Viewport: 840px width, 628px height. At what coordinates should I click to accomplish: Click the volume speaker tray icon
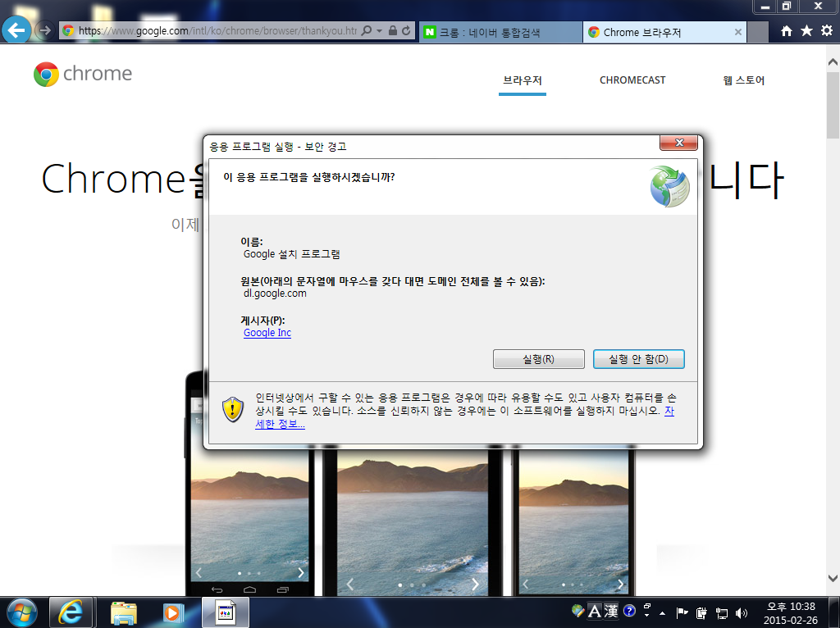[x=742, y=613]
